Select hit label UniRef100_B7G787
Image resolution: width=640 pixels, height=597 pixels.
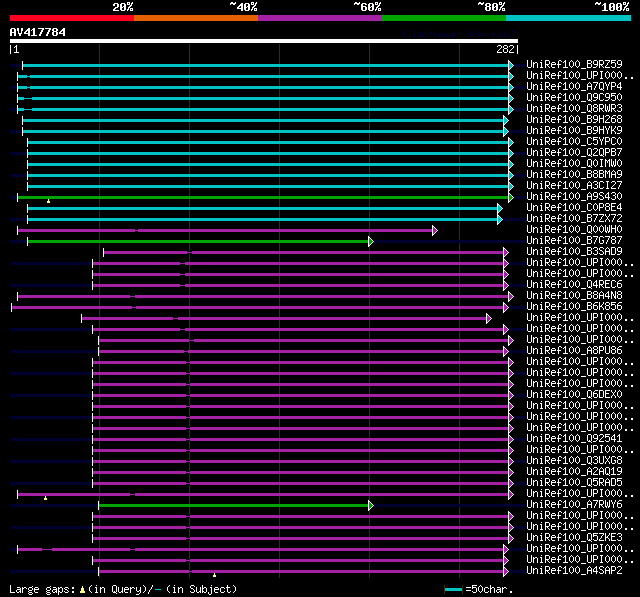point(574,241)
